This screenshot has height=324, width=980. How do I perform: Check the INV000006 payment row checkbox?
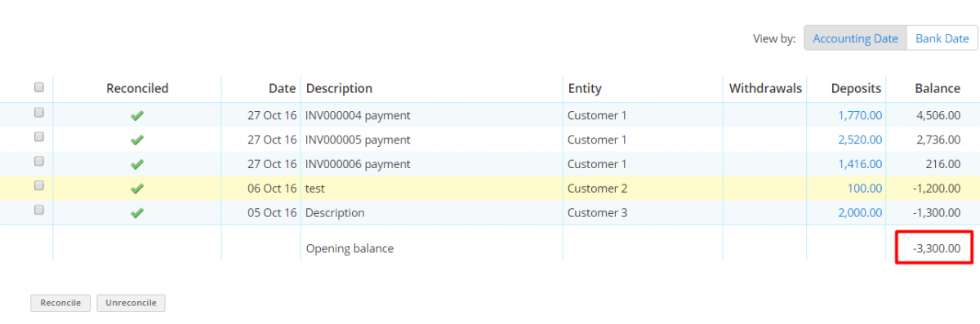38,162
